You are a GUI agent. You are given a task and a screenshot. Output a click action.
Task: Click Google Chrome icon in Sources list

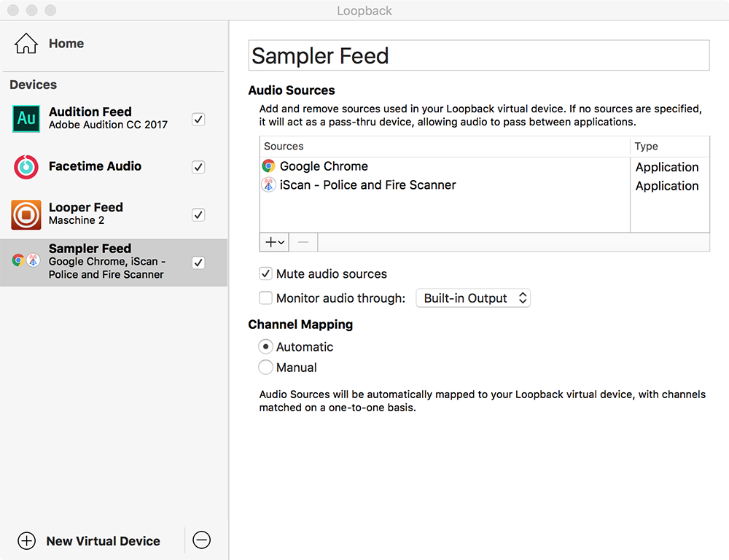click(268, 166)
